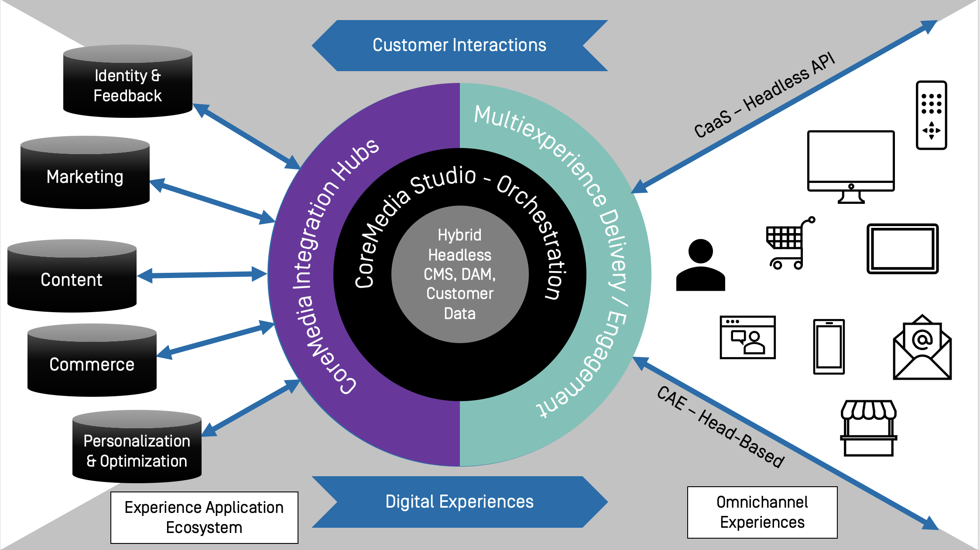Select the Personalization & Optimization cylinder
980x550 pixels.
137,447
